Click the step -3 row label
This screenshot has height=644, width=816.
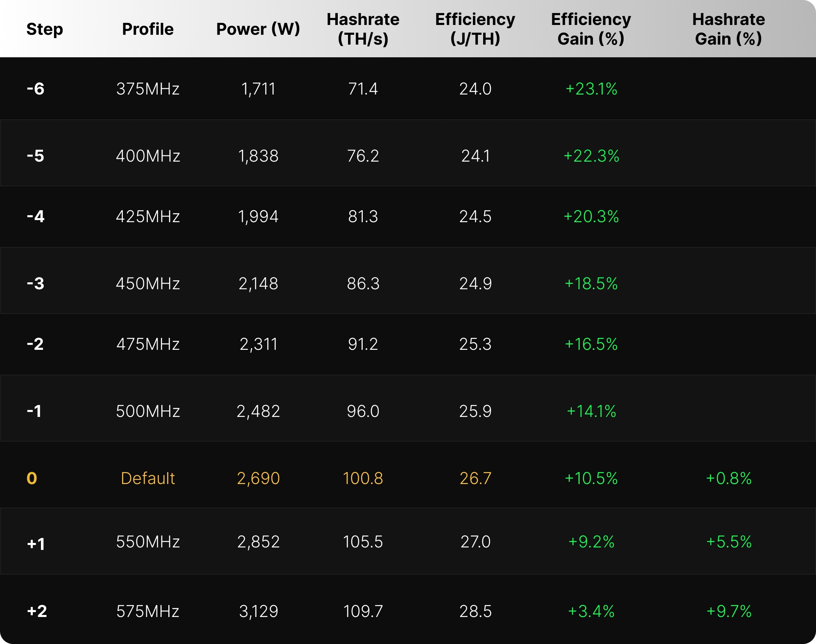pos(36,284)
